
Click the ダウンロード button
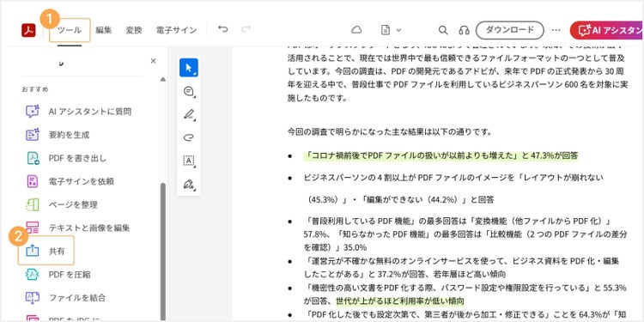pyautogui.click(x=510, y=30)
